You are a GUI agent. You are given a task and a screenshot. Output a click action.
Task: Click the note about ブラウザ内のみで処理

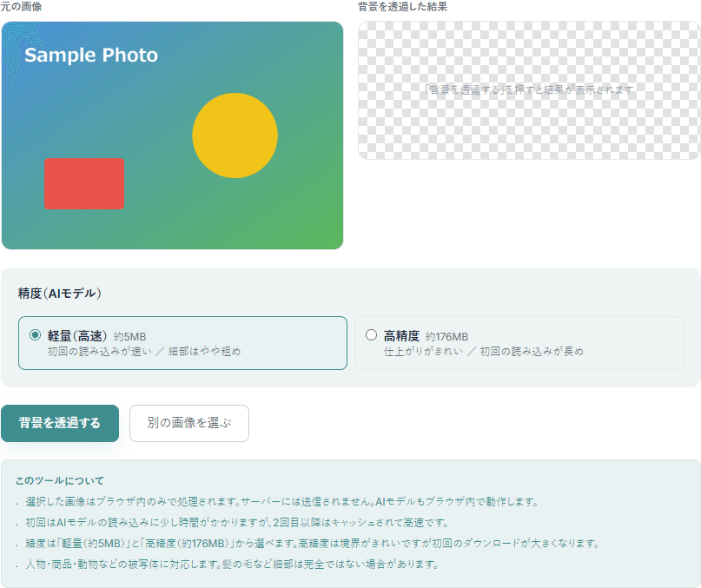click(x=281, y=502)
